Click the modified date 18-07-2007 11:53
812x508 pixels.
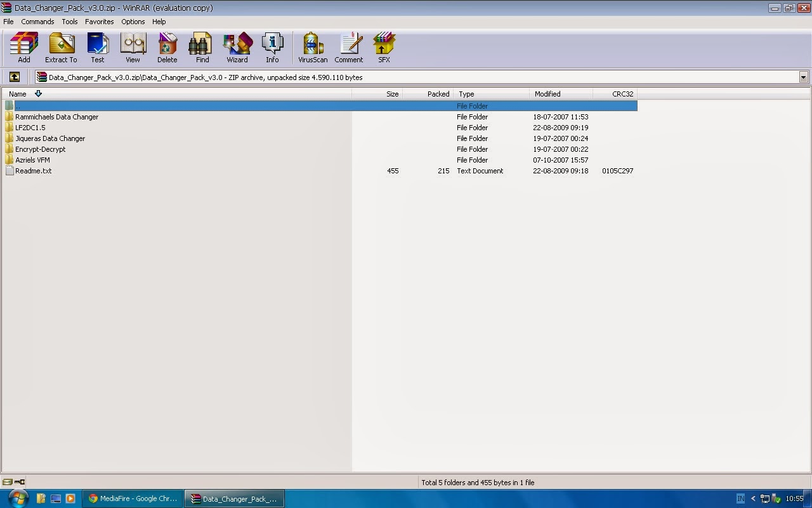(561, 117)
